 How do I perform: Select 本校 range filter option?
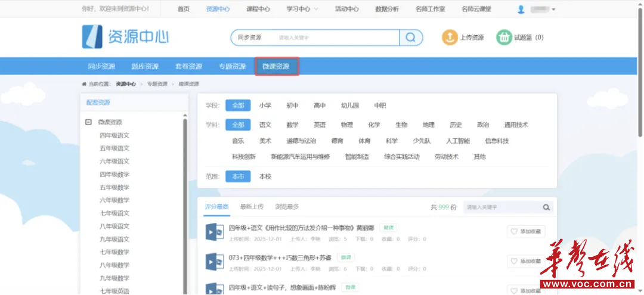[265, 176]
